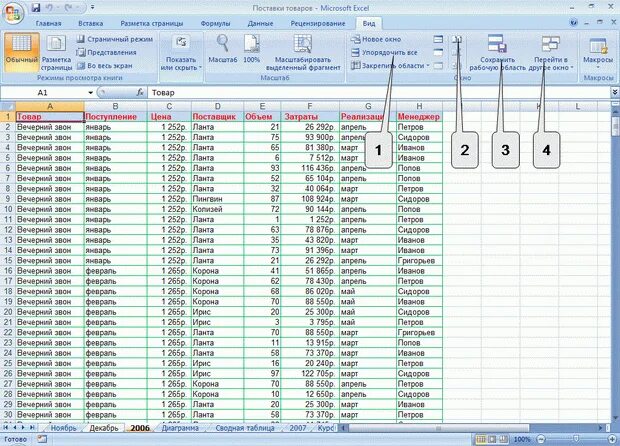The height and width of the screenshot is (446, 620).
Task: Open the Name Box dropdown arrow
Action: point(91,93)
